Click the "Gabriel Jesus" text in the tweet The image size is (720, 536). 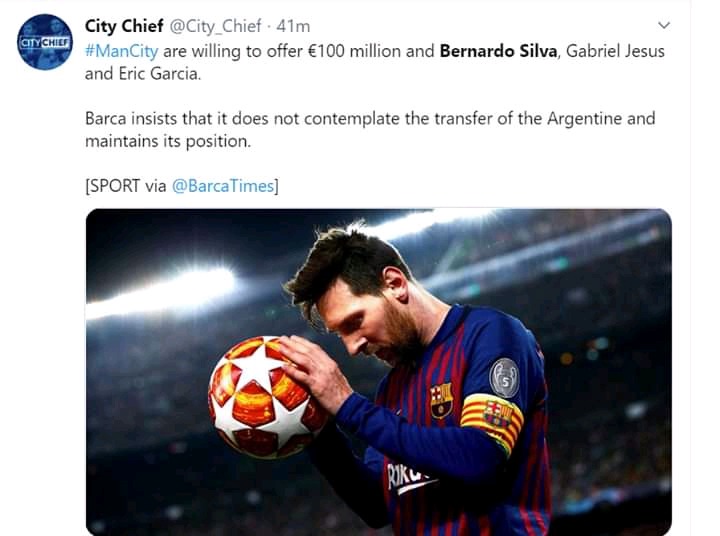[x=615, y=51]
